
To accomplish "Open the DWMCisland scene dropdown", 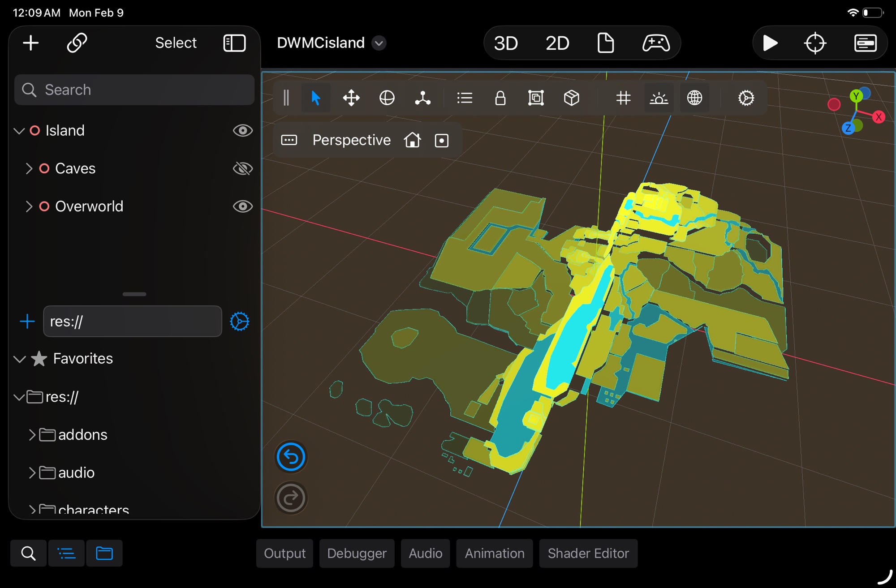I will click(379, 43).
